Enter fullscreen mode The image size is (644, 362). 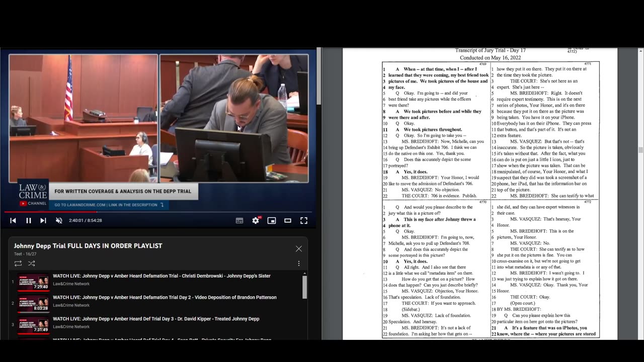[304, 220]
